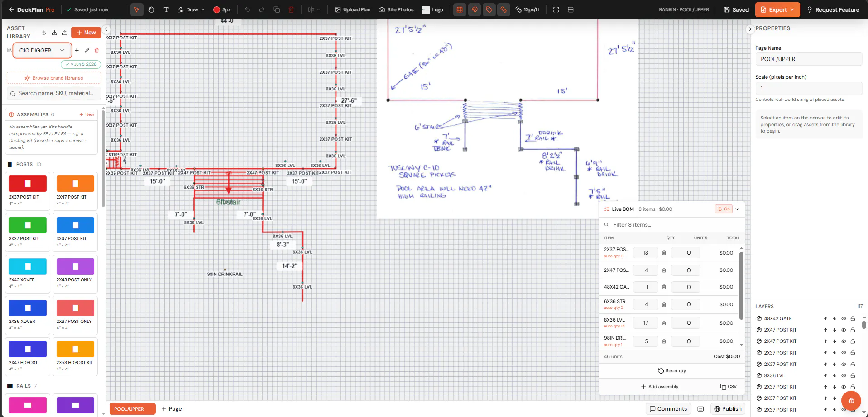The image size is (868, 417).
Task: Open Comments
Action: 668,409
